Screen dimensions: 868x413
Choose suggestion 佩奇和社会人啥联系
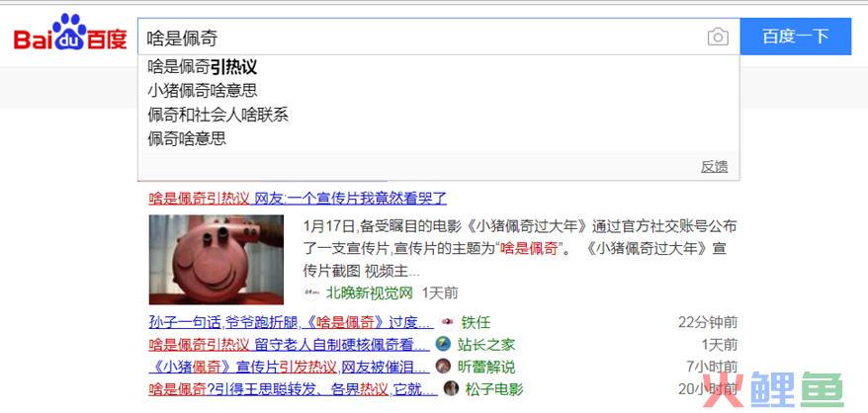pyautogui.click(x=438, y=115)
